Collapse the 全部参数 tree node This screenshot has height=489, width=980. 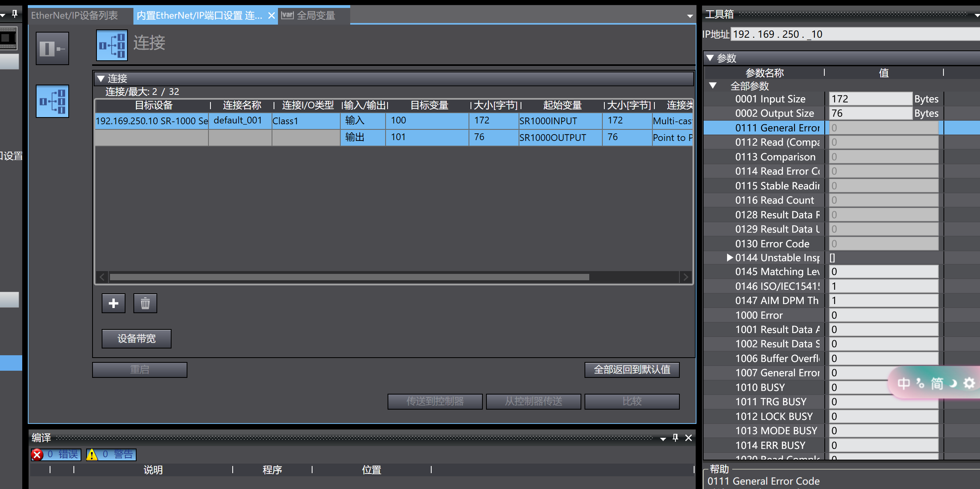coord(713,86)
